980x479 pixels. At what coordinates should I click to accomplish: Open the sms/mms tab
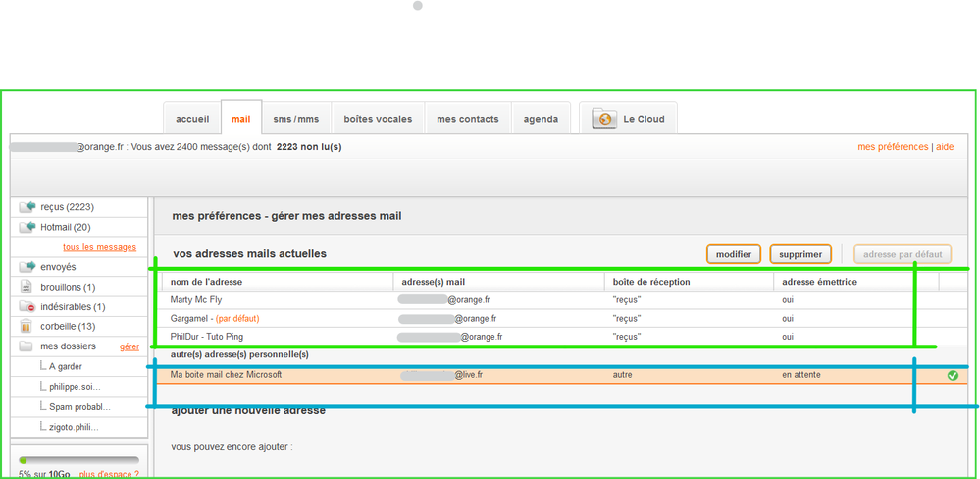click(295, 119)
